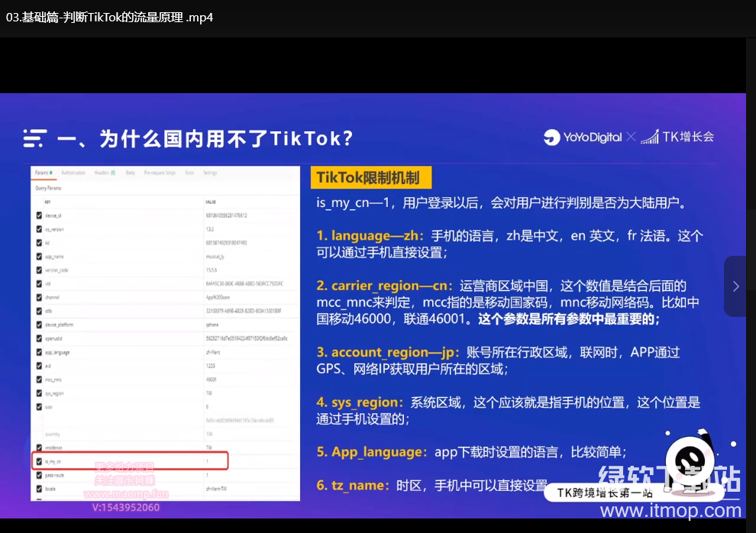Click the slide heading 为什么国内用不了TikTok?
Screen dimensions: 756x533
(227, 139)
